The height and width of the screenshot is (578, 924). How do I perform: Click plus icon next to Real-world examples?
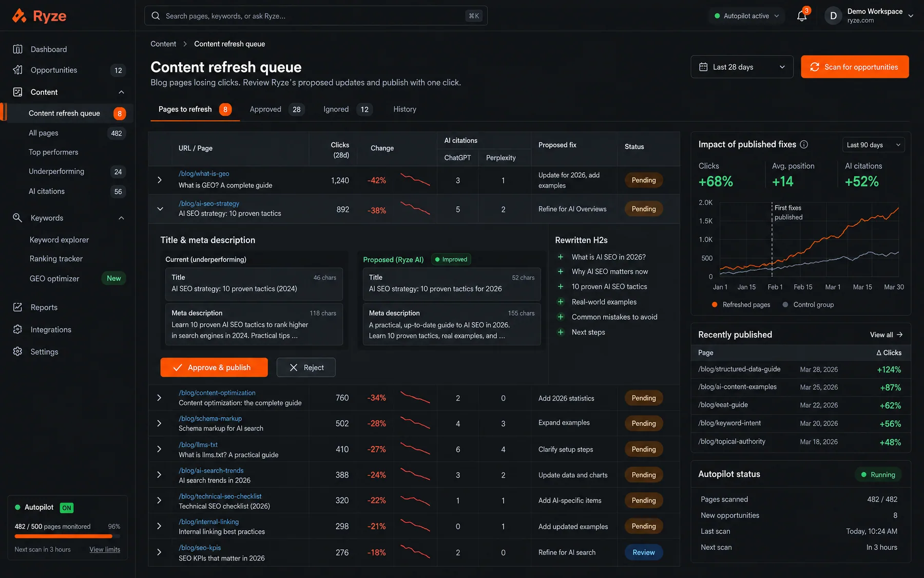tap(561, 302)
